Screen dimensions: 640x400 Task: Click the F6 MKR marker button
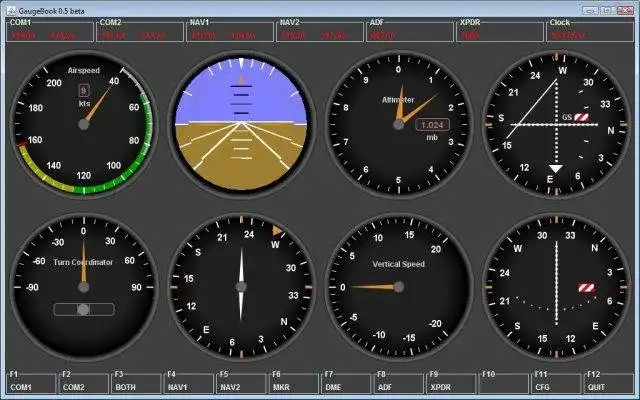[x=294, y=382]
